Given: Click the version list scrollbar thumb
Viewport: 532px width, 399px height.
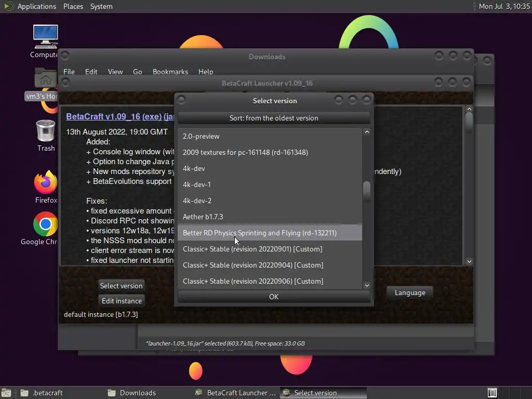Looking at the screenshot, I should point(367,191).
